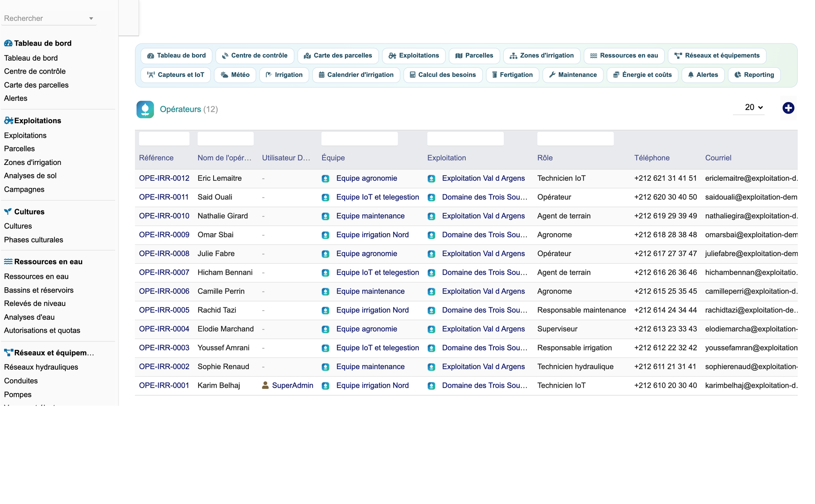Open Pompes in sidebar

click(18, 394)
